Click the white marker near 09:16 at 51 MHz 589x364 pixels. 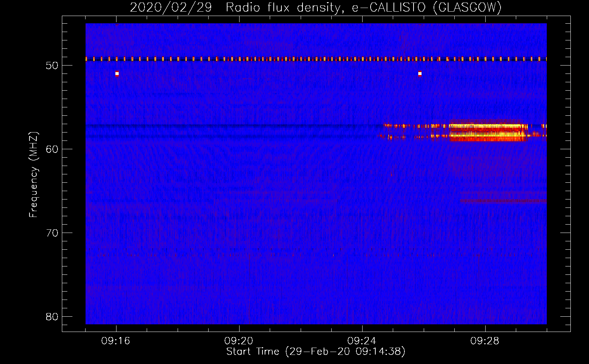tap(117, 74)
